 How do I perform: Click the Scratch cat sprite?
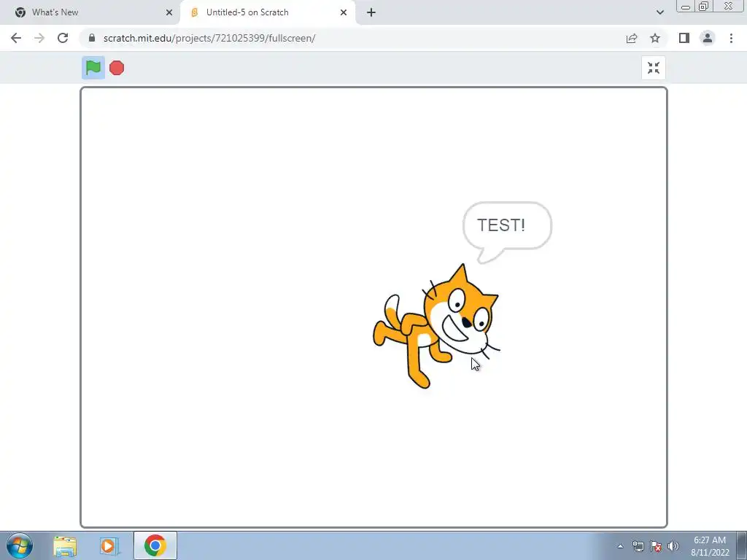[436, 327]
